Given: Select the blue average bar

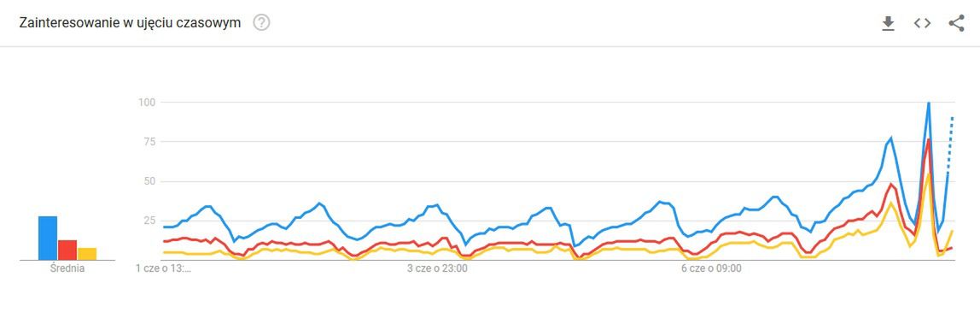Looking at the screenshot, I should pyautogui.click(x=48, y=238).
